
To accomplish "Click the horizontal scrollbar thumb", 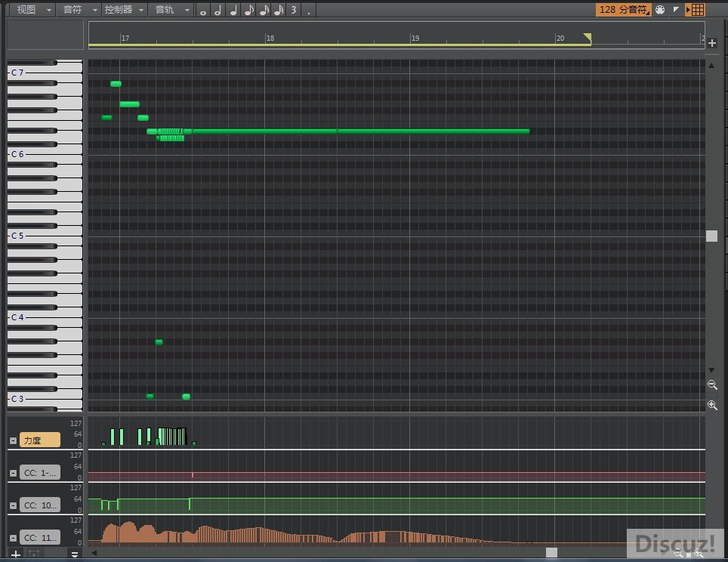I will pyautogui.click(x=551, y=553).
